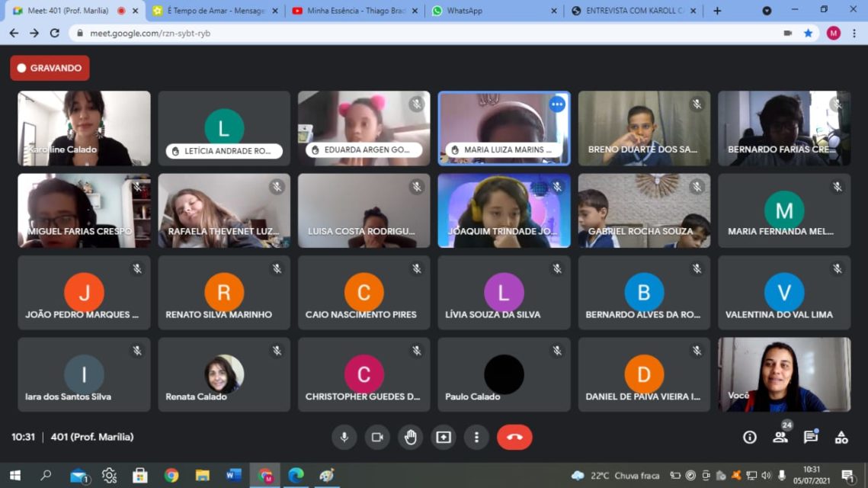868x488 pixels.
Task: Click the GRAVANDO recording indicator
Action: click(50, 68)
